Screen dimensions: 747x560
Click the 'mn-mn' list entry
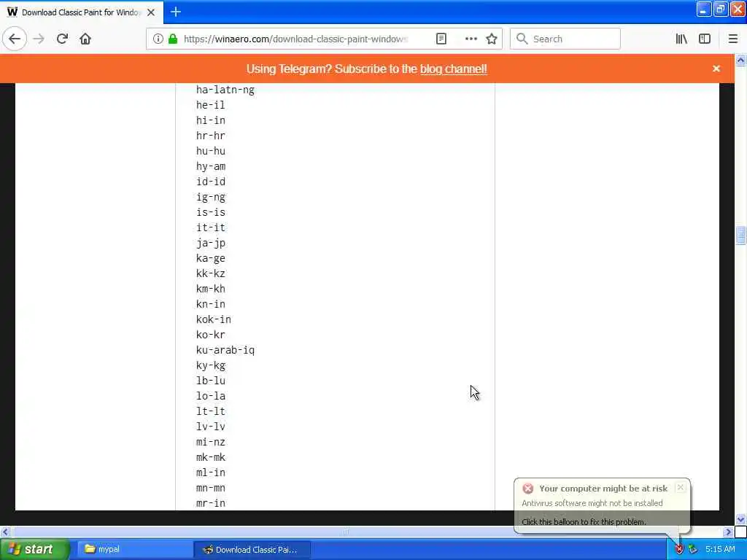coord(211,488)
